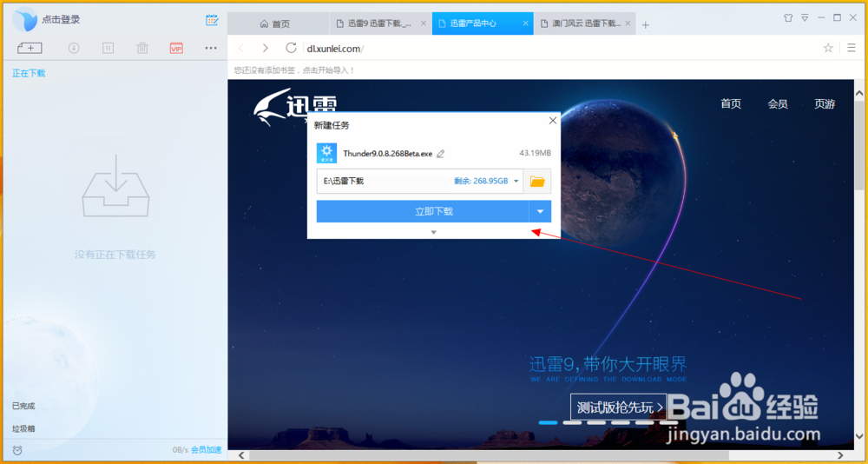
Task: Click 点击登录 to sign in
Action: 61,19
